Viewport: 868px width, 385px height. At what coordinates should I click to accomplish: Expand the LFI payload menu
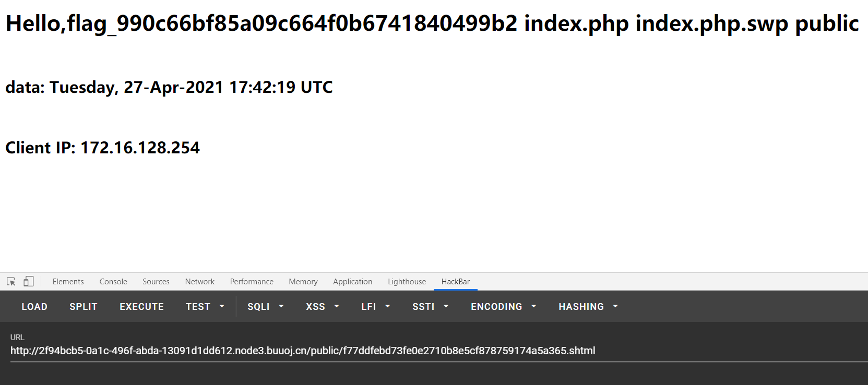[x=375, y=306]
